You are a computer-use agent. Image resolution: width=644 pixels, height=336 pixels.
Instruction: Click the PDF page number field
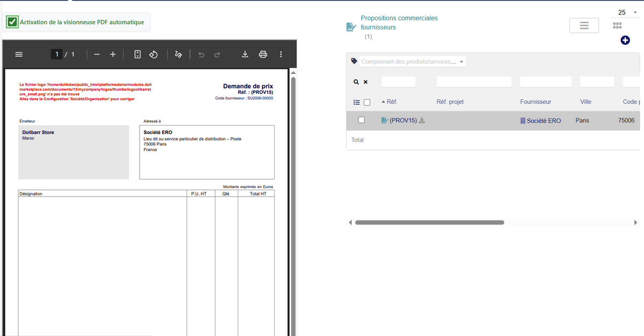57,54
